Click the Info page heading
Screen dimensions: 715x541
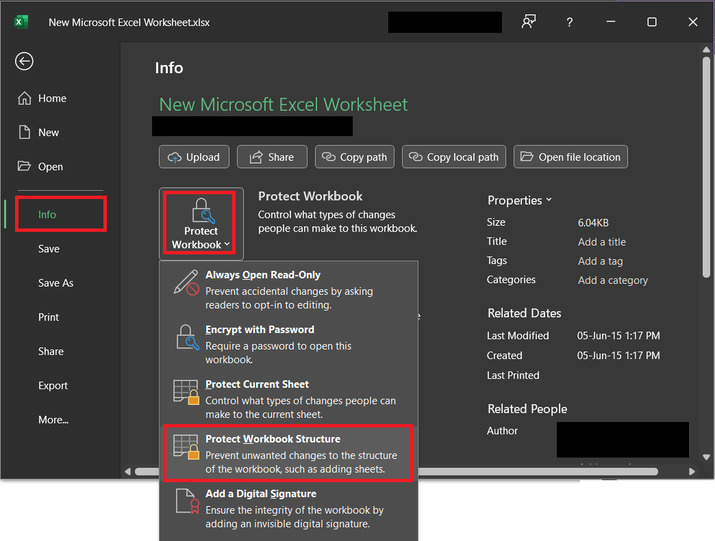tap(169, 68)
